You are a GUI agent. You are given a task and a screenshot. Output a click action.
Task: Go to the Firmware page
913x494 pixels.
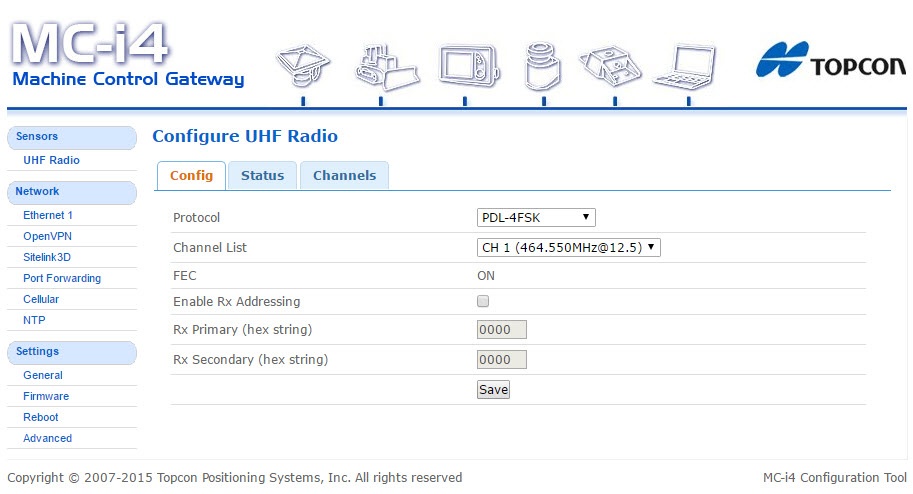46,396
